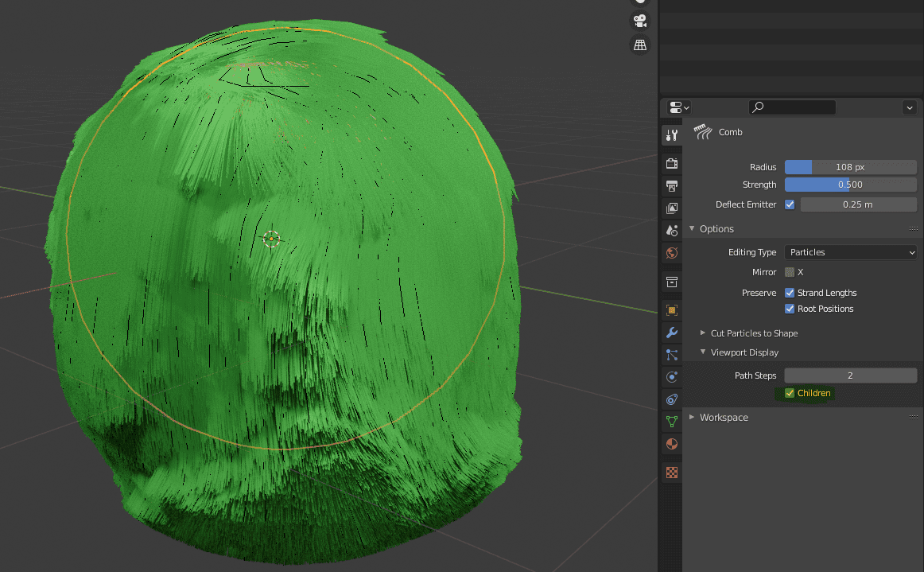This screenshot has width=924, height=572.
Task: Open the Editing Type dropdown
Action: 850,251
